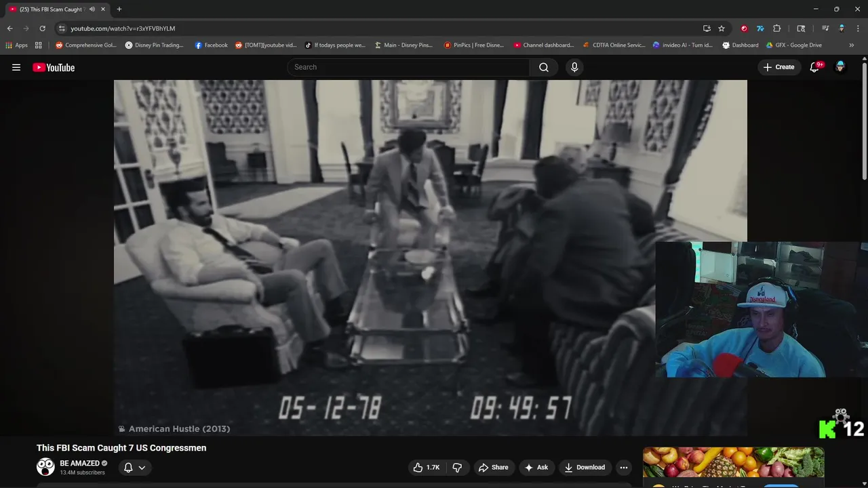868x488 pixels.
Task: Open Facebook bookmark
Action: [212, 45]
